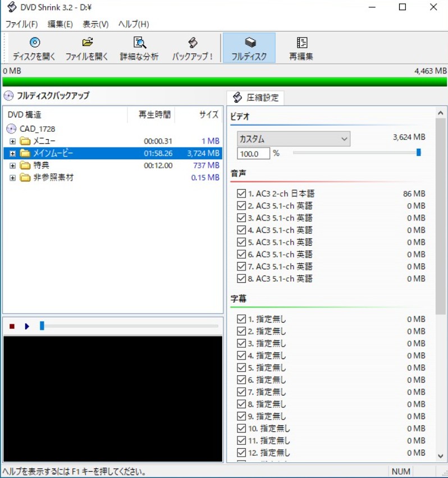This screenshot has width=448, height=478.
Task: Uncheck audio 6. AC3 5.1-ch 英語
Action: (241, 254)
